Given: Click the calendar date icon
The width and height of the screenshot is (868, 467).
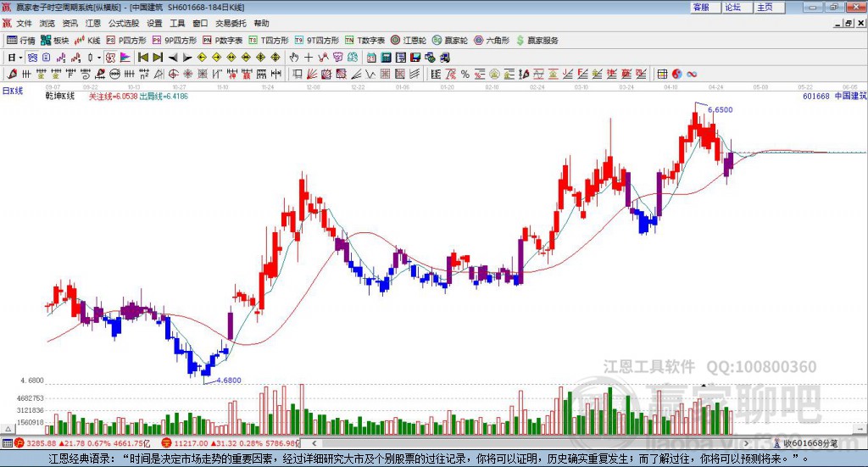Looking at the screenshot, I should click(x=371, y=58).
